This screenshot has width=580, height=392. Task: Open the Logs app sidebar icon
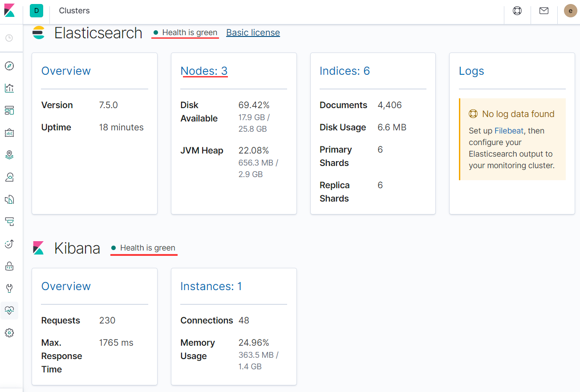point(9,199)
